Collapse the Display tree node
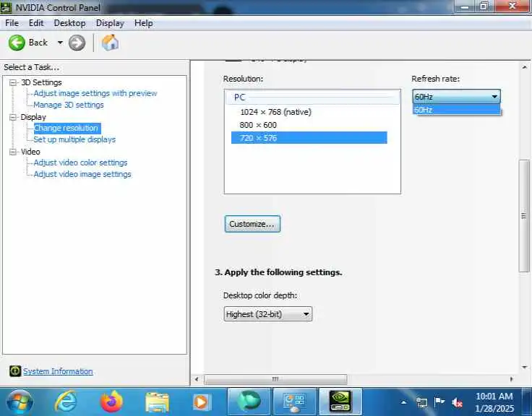 point(13,117)
